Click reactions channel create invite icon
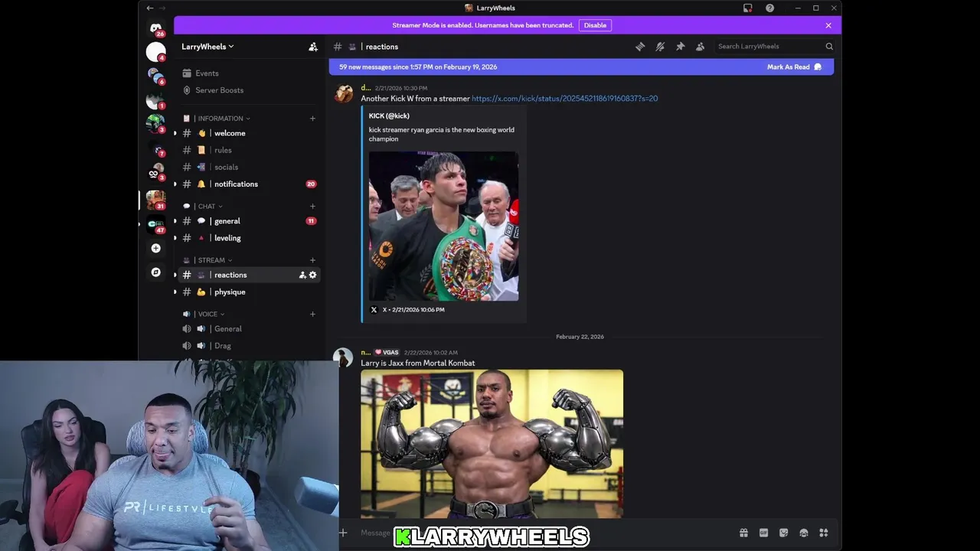This screenshot has width=980, height=551. click(x=302, y=275)
